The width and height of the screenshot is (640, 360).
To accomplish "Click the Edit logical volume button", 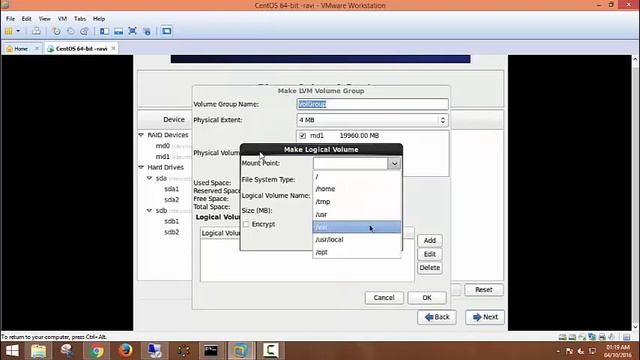I will pyautogui.click(x=429, y=254).
